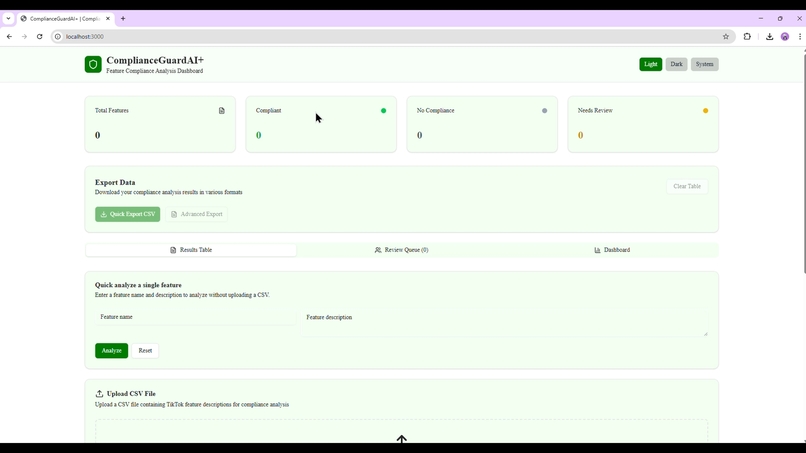The height and width of the screenshot is (453, 806).
Task: Select the ComplianceGuardAI+ browser tab
Action: coord(64,19)
